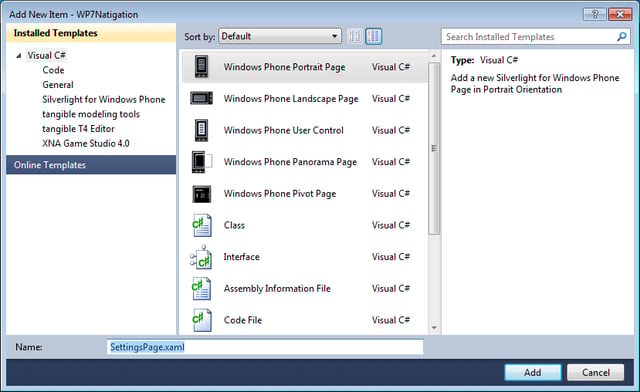Select the Visual C# category

click(x=47, y=56)
